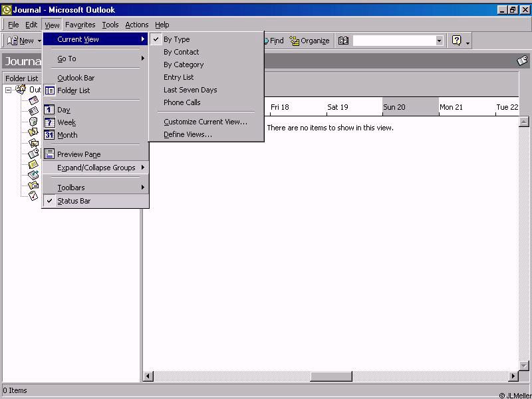
Task: Click the New journal entry icon
Action: [x=20, y=41]
